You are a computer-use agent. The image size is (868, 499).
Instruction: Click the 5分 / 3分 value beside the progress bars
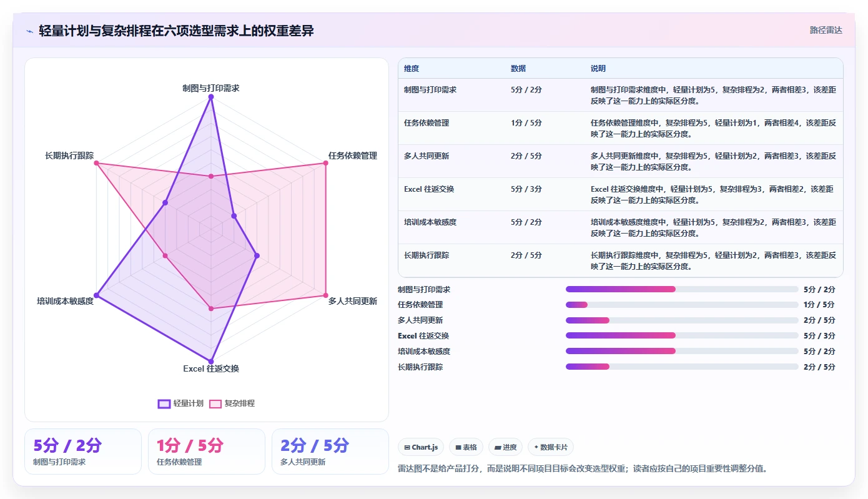tap(819, 336)
